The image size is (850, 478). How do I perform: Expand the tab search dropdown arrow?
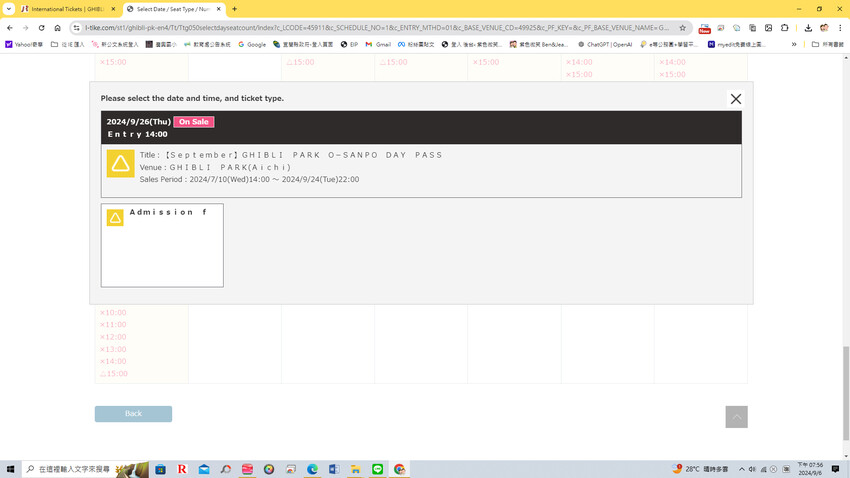[x=9, y=9]
